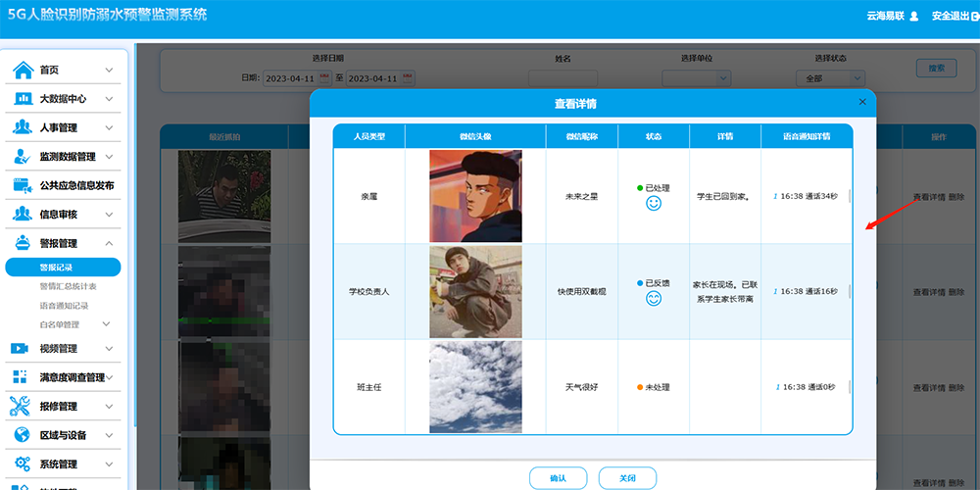Click the 天气很好 cloud avatar thumbnail
The height and width of the screenshot is (490, 980).
[475, 387]
